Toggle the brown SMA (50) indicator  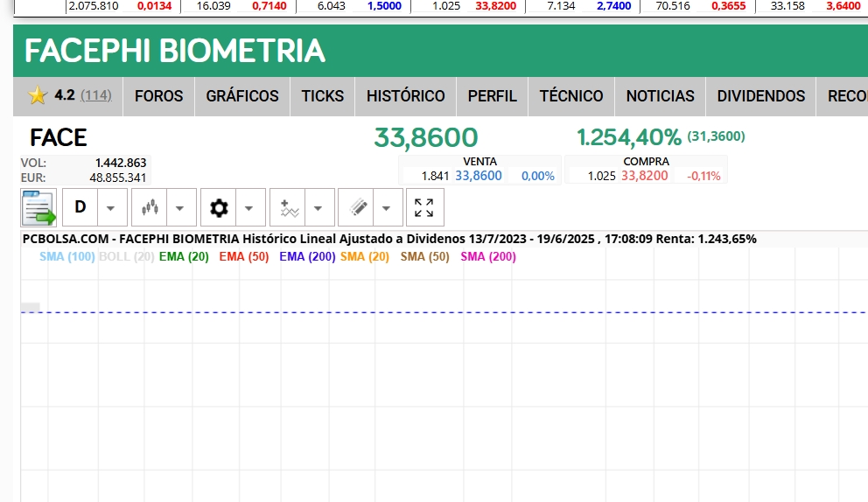pyautogui.click(x=425, y=257)
